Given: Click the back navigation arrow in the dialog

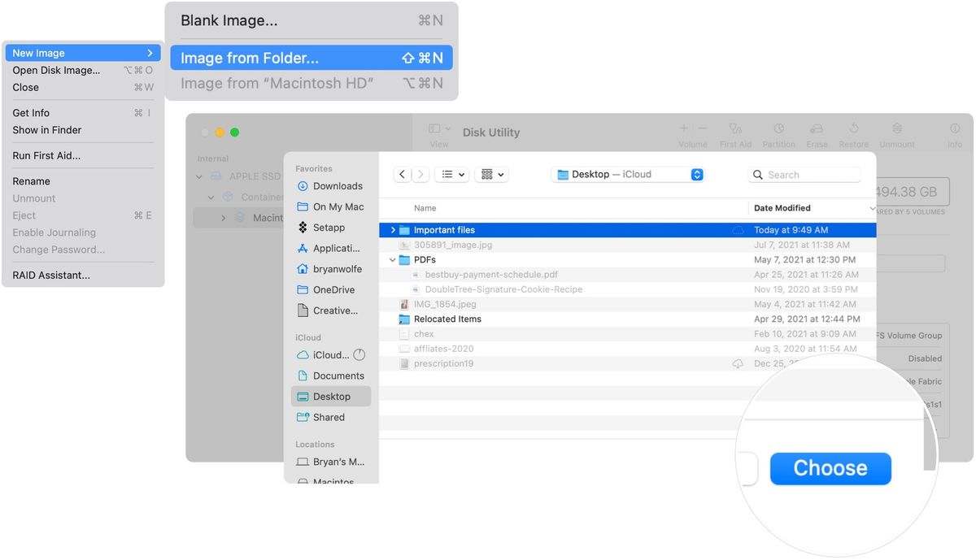Looking at the screenshot, I should coord(403,174).
